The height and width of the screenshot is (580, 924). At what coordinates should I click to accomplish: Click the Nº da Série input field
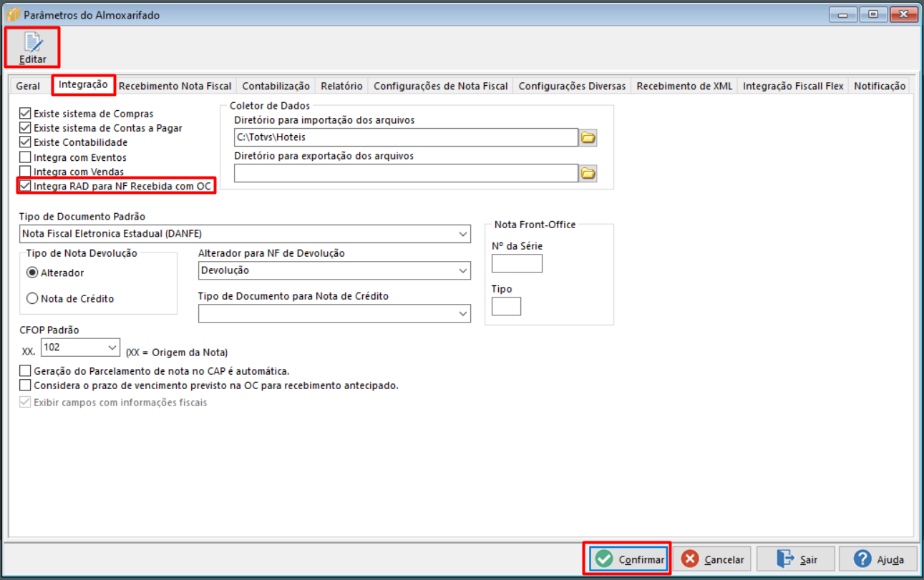click(517, 263)
